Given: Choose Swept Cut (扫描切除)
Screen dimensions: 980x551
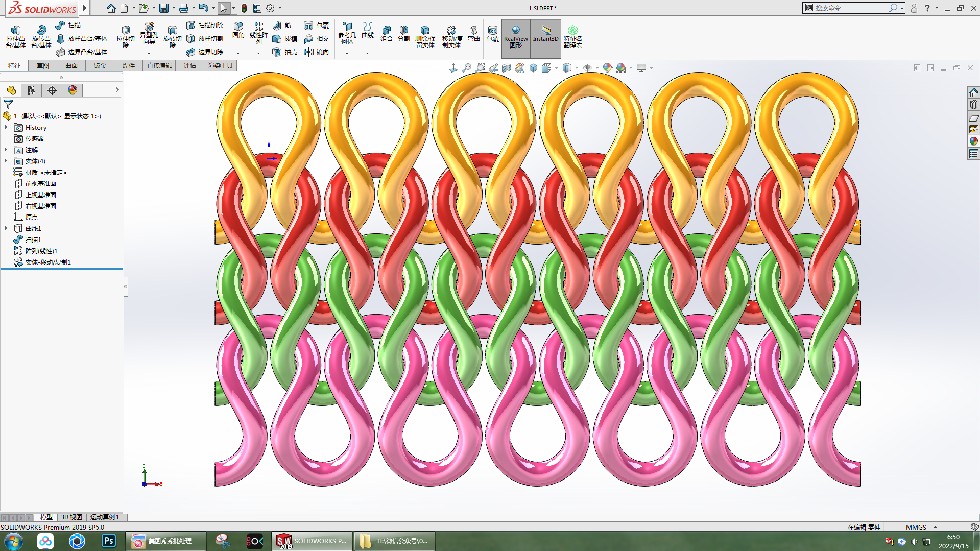Looking at the screenshot, I should (x=205, y=25).
